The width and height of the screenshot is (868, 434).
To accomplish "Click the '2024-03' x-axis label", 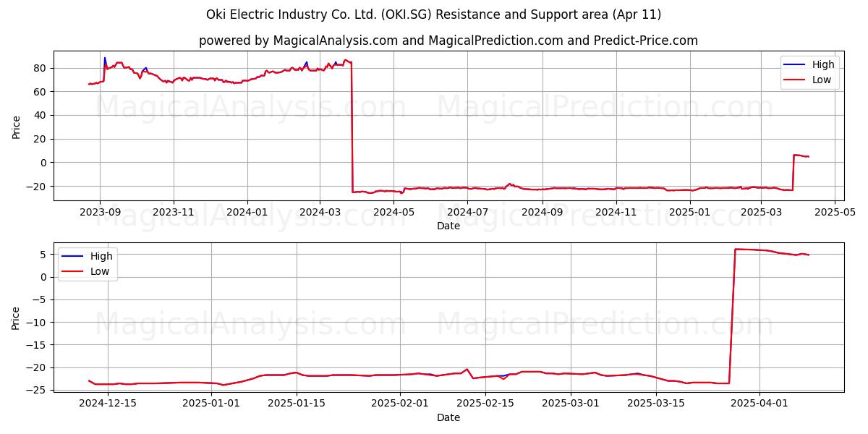I will tap(320, 212).
